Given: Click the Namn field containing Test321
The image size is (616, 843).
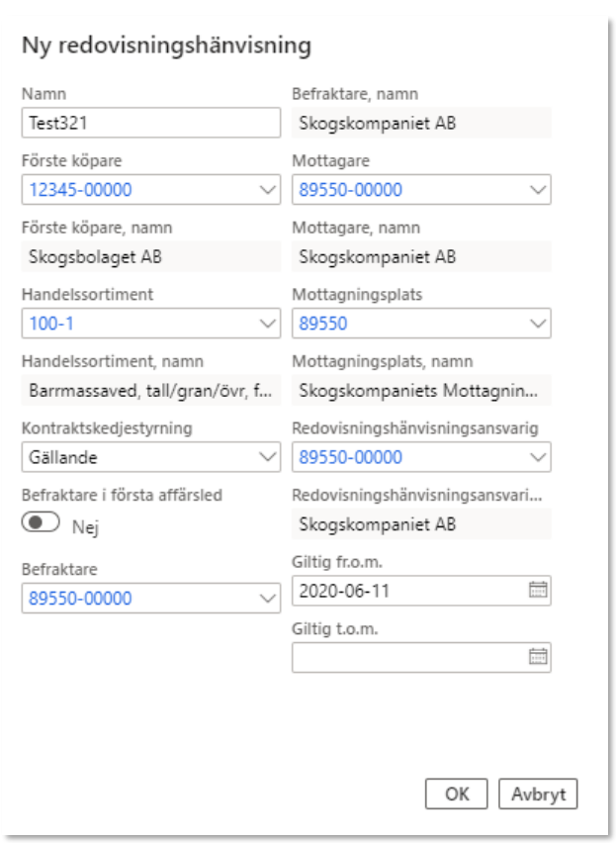Looking at the screenshot, I should click(x=150, y=124).
